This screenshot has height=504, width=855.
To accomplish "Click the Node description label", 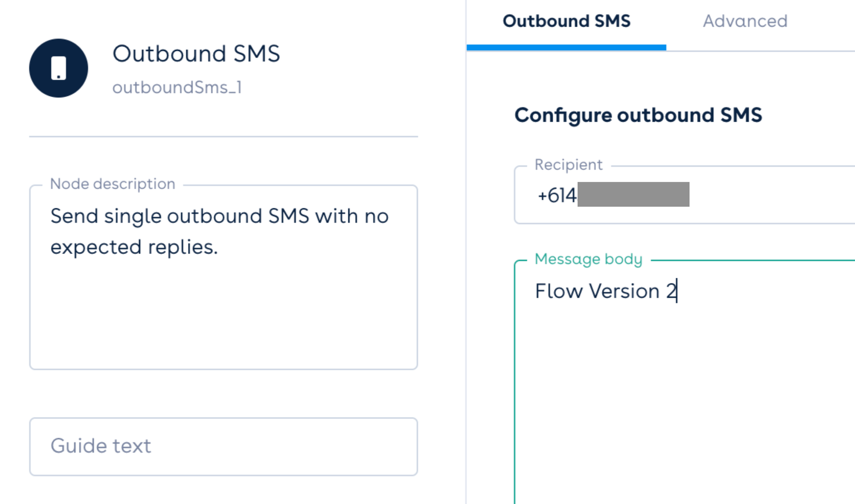I will click(112, 184).
